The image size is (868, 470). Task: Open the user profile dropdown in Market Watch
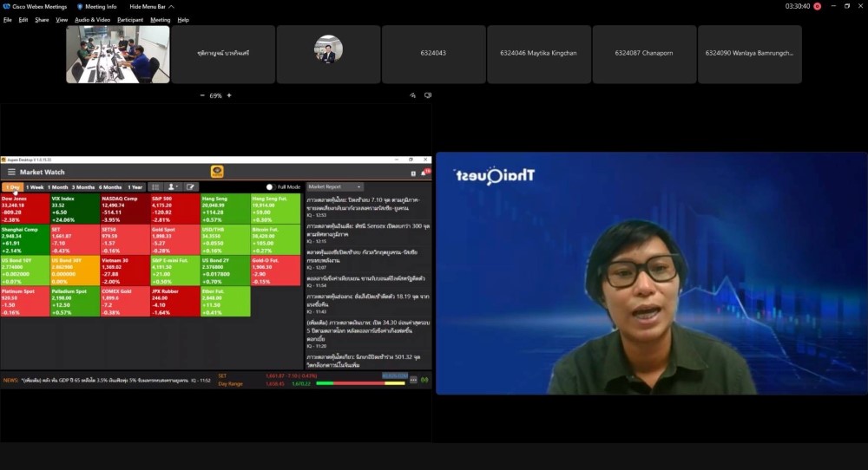pyautogui.click(x=174, y=187)
